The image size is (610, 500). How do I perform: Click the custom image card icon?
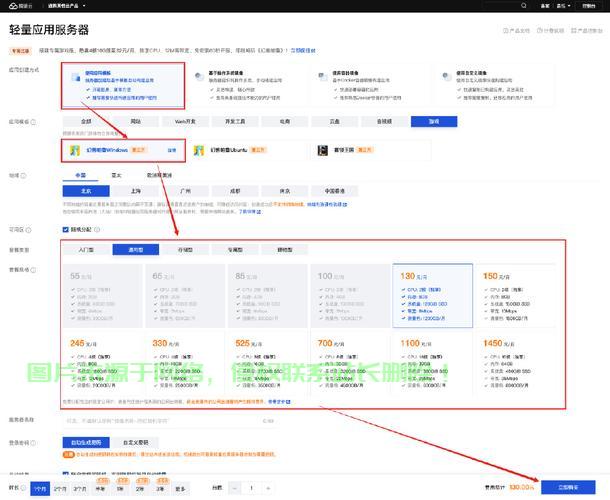(x=447, y=77)
